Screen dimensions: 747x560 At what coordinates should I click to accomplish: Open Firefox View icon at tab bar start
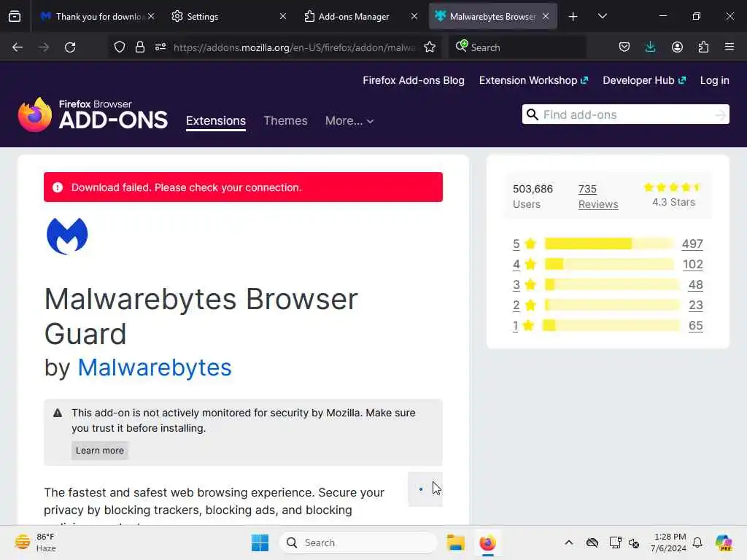pyautogui.click(x=15, y=16)
